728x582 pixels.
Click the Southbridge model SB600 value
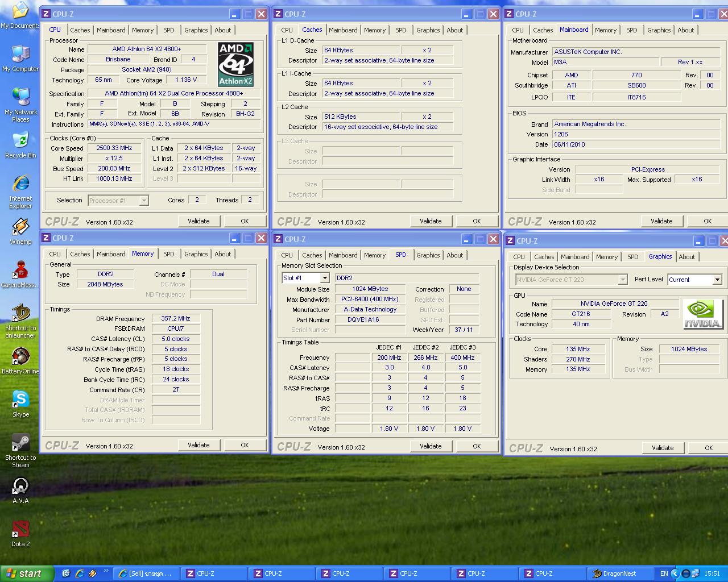coord(636,86)
